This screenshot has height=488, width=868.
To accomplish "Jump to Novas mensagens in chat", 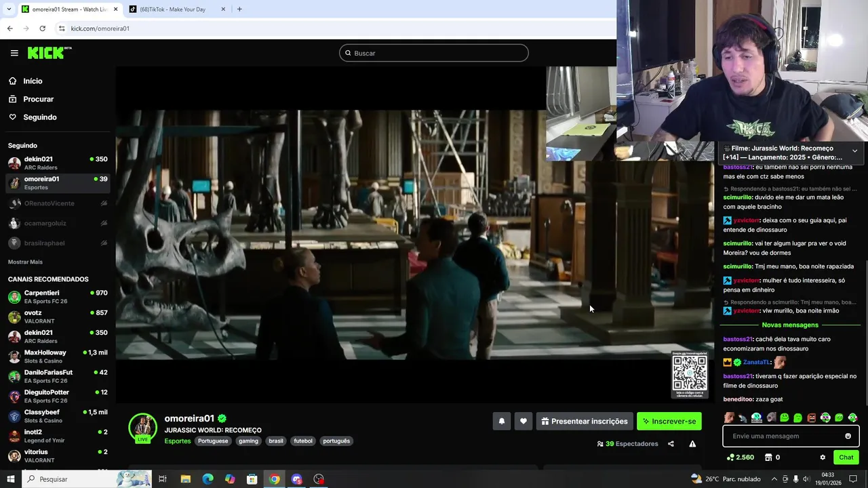I will pos(790,325).
